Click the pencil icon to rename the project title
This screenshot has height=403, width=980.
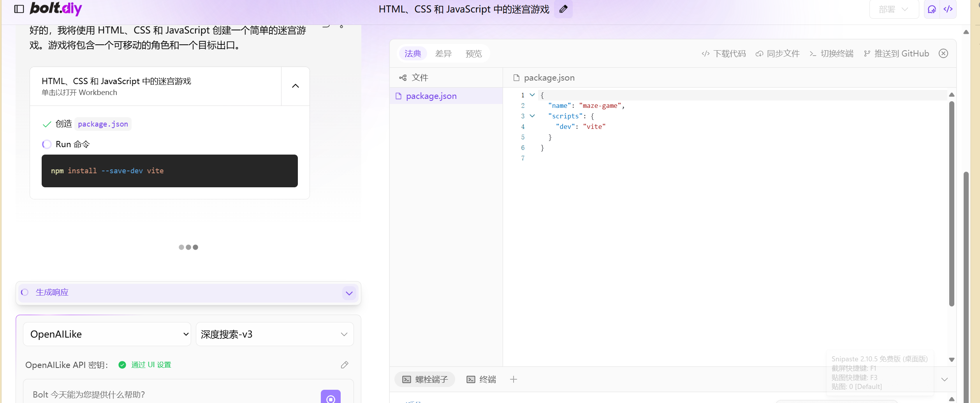[563, 9]
